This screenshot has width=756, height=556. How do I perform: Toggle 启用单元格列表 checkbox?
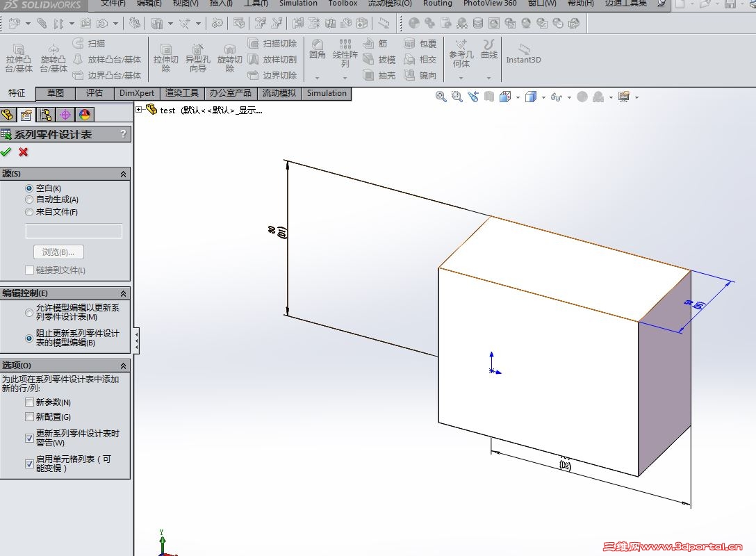[29, 464]
